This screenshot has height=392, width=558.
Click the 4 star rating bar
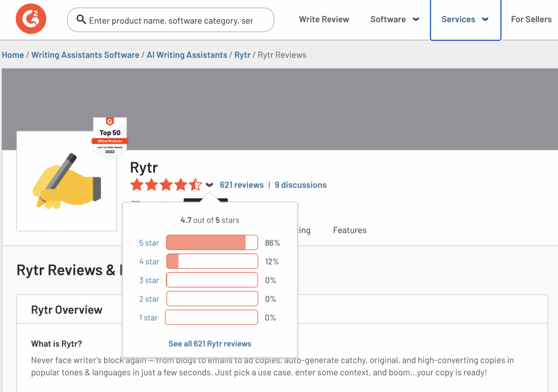click(212, 261)
